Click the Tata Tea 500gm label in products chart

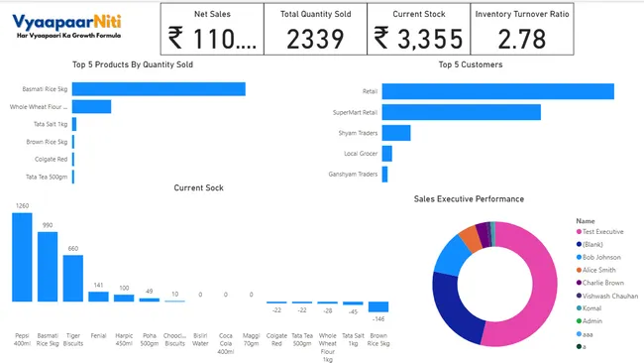point(47,177)
